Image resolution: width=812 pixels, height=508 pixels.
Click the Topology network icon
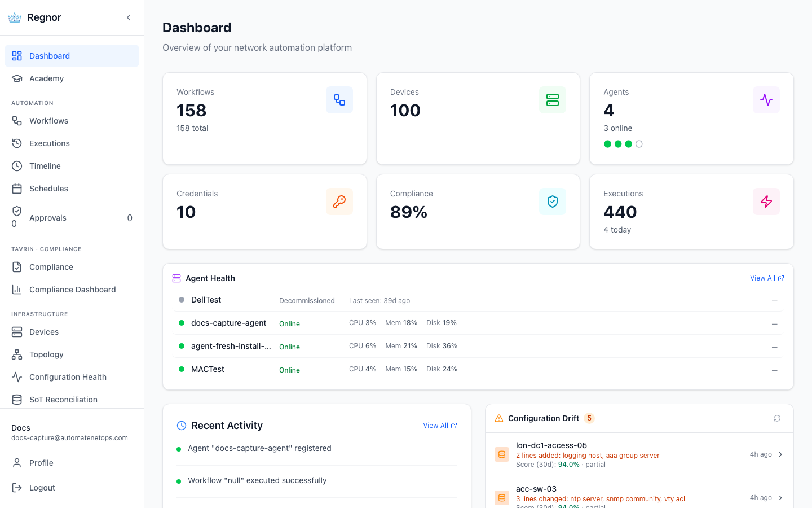click(17, 354)
